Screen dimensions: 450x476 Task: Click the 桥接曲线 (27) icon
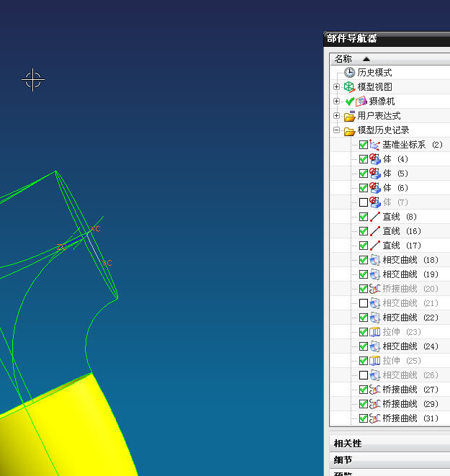coord(374,390)
